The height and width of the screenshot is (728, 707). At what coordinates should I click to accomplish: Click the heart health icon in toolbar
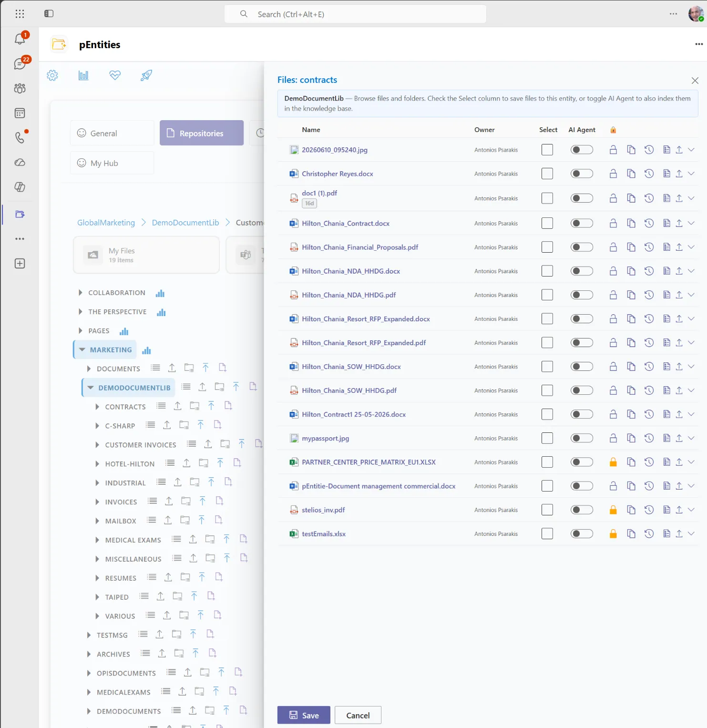click(x=115, y=75)
